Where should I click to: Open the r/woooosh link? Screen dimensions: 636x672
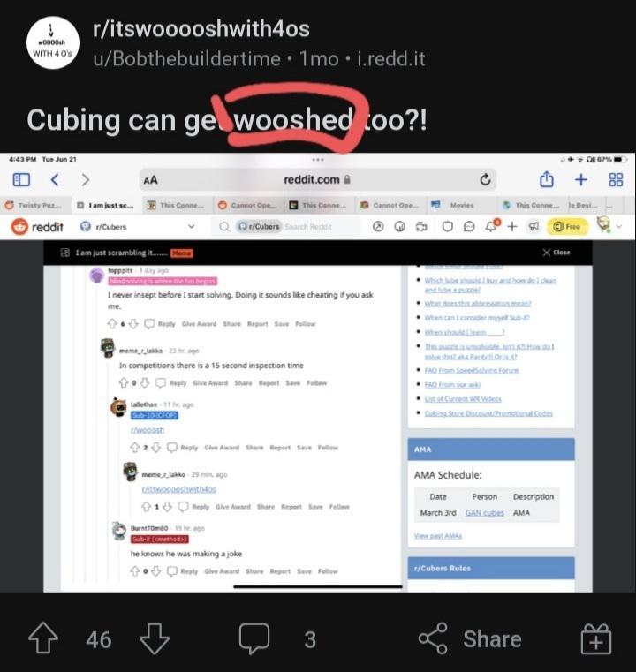coord(147,430)
